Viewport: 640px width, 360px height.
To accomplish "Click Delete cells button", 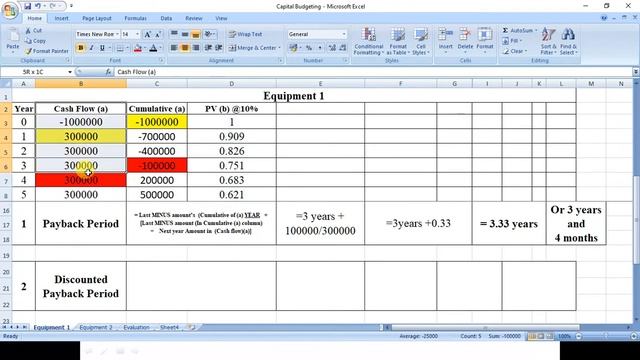I will (465, 40).
